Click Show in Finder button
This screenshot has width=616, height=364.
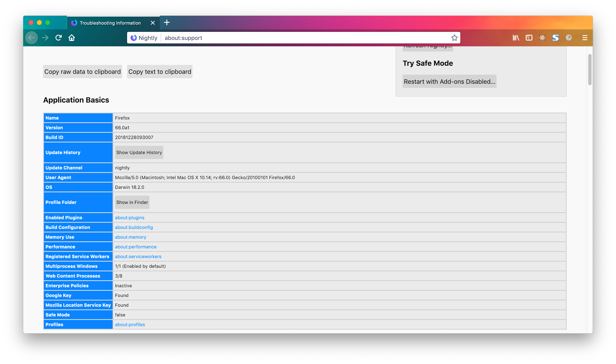point(132,202)
